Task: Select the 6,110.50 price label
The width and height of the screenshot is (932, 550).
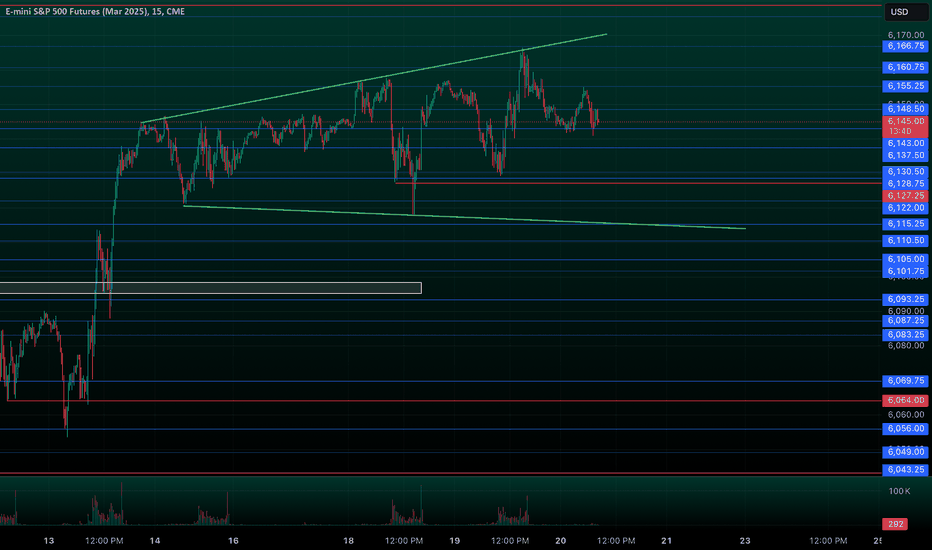Action: 905,240
